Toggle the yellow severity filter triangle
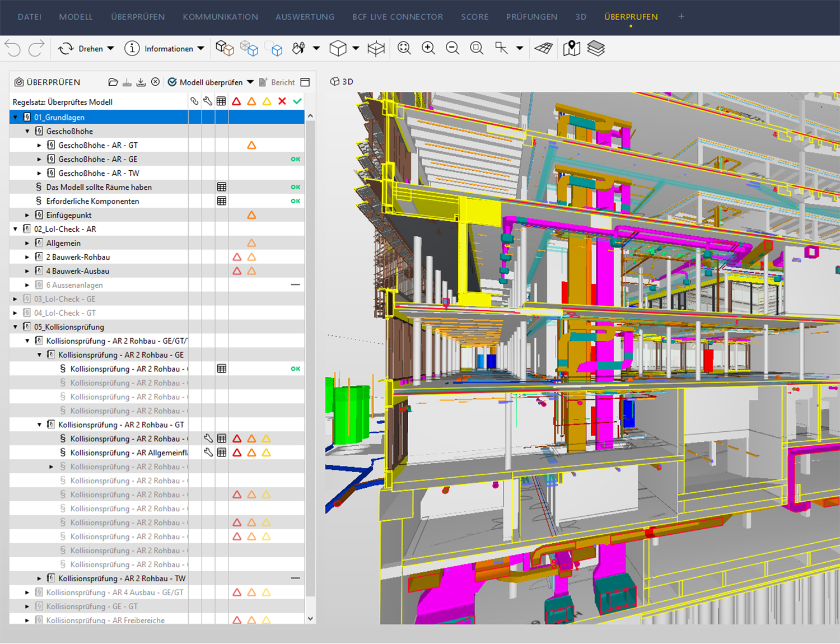Viewport: 840px width, 644px height. pyautogui.click(x=266, y=101)
